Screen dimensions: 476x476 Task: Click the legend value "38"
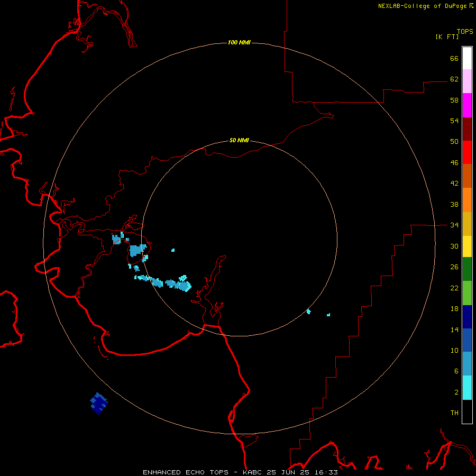pos(454,204)
